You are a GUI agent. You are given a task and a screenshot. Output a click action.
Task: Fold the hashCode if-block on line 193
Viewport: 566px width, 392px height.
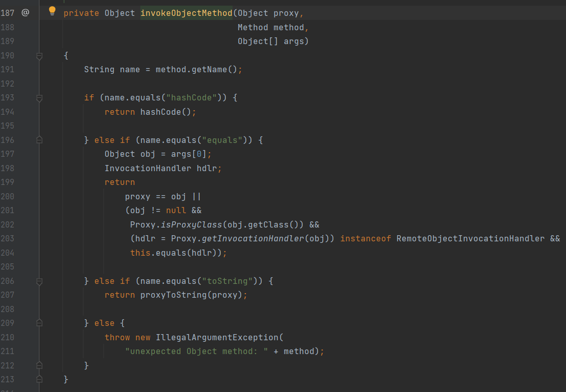pyautogui.click(x=39, y=97)
